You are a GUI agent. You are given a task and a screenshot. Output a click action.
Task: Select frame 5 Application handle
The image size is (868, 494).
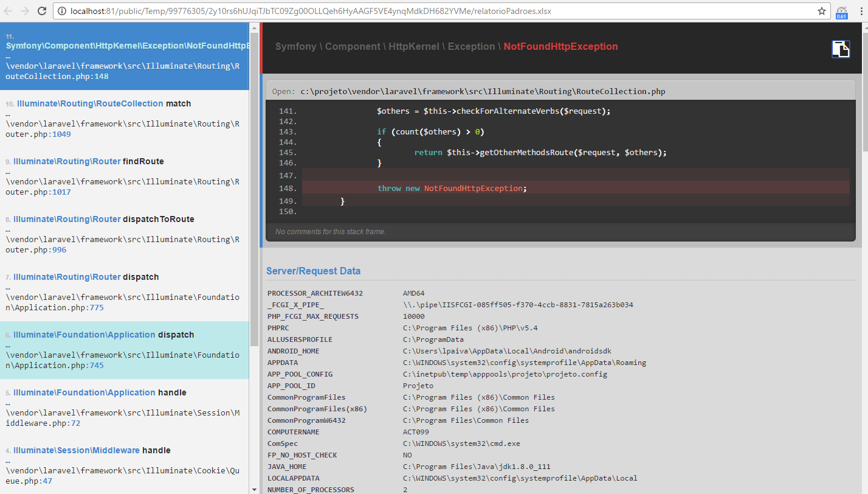click(125, 408)
